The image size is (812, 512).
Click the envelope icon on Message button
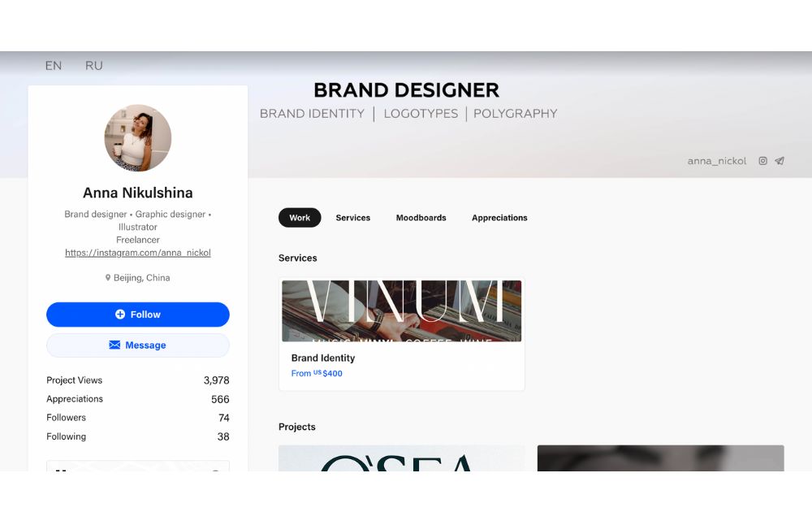[114, 345]
